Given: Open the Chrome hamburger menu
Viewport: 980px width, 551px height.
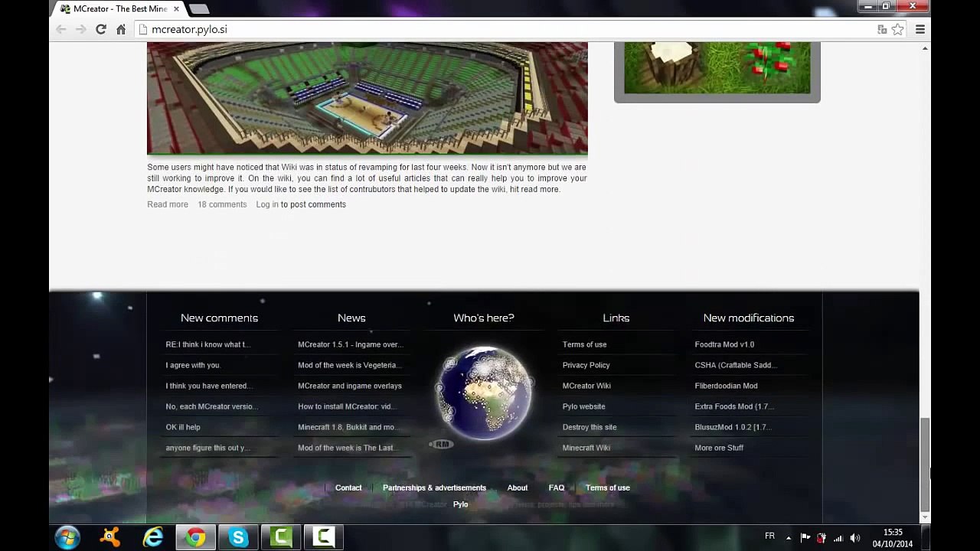Looking at the screenshot, I should (x=920, y=29).
